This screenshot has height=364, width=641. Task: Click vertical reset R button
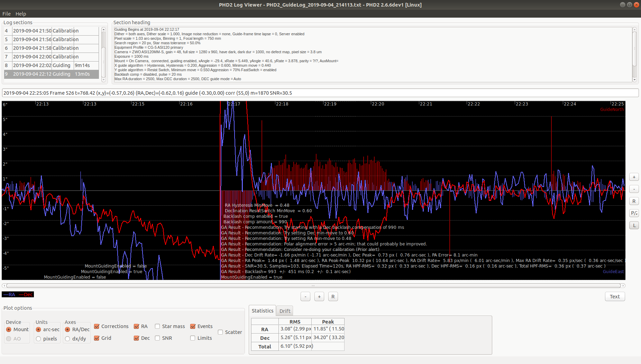pyautogui.click(x=634, y=201)
